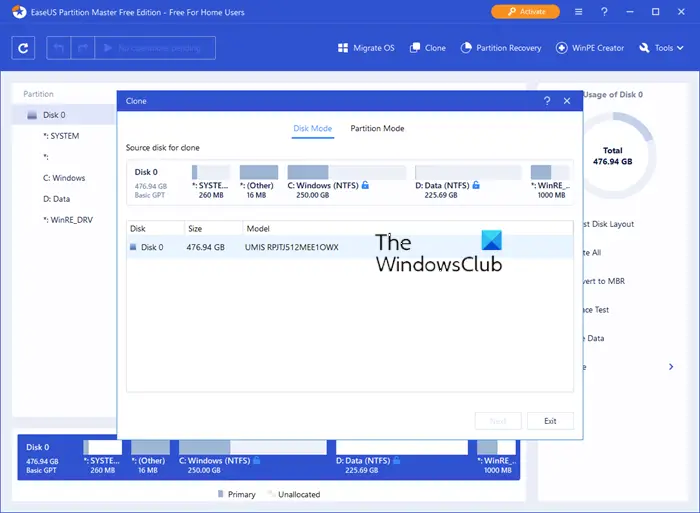Expand the Tools dropdown menu

point(661,48)
